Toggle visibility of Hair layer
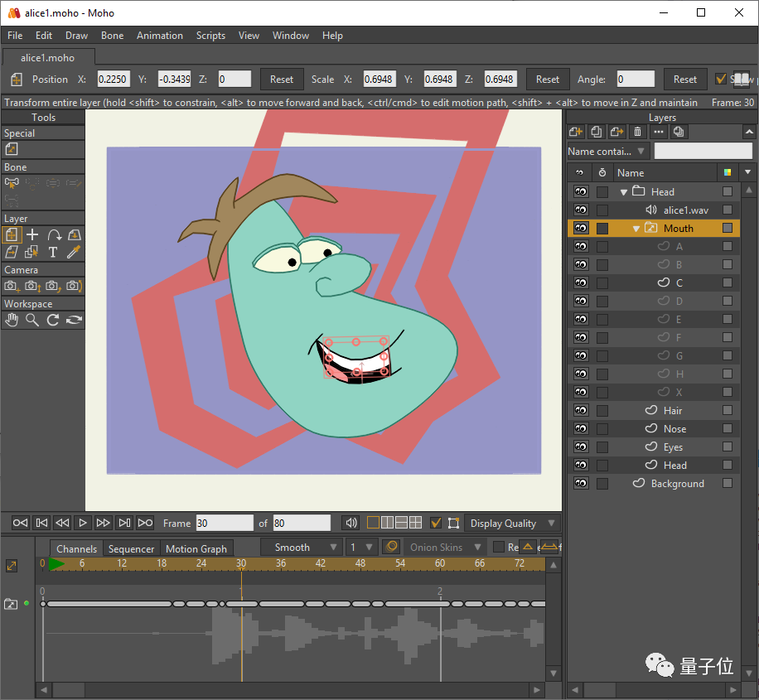 (581, 410)
